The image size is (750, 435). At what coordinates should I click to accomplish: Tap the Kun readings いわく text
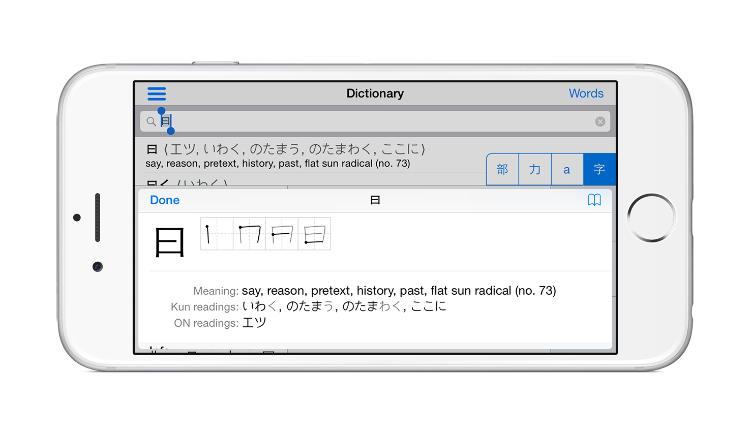tap(260, 307)
